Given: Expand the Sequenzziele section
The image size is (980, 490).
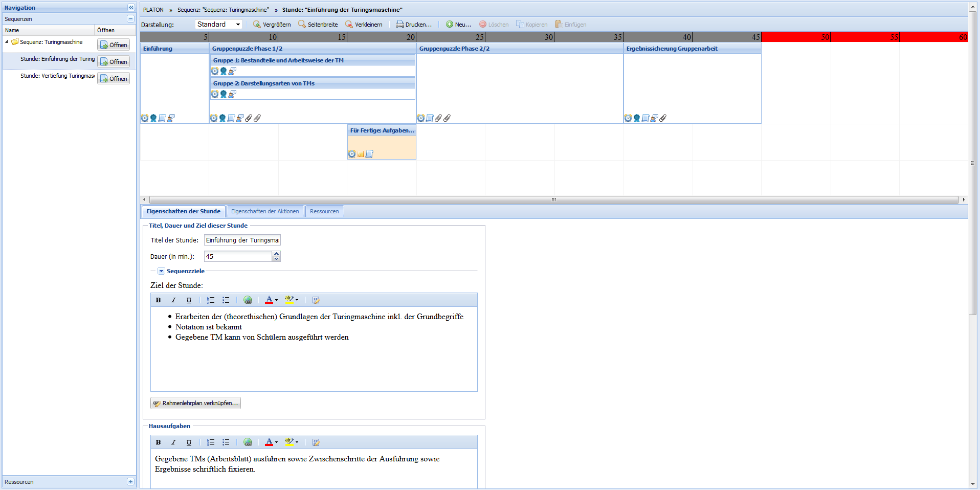Looking at the screenshot, I should [x=161, y=271].
